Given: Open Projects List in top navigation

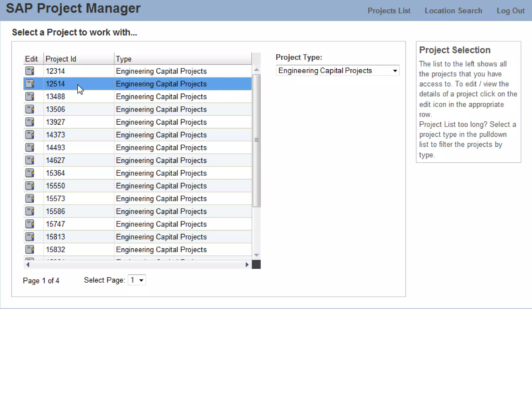Looking at the screenshot, I should [x=389, y=11].
